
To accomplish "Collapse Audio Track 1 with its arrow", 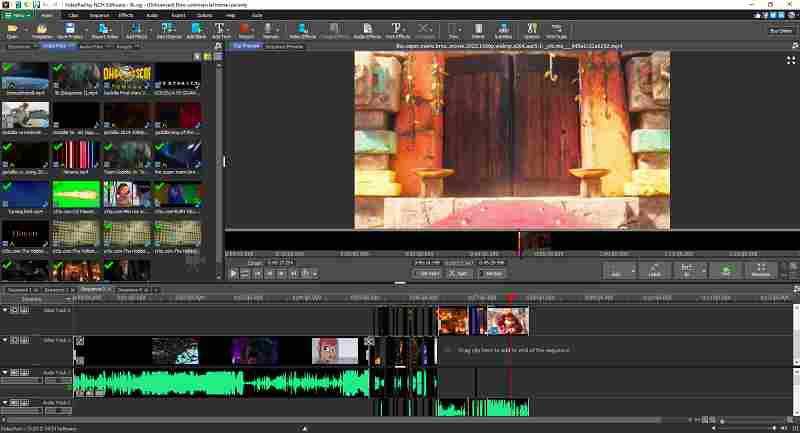I will pos(5,372).
